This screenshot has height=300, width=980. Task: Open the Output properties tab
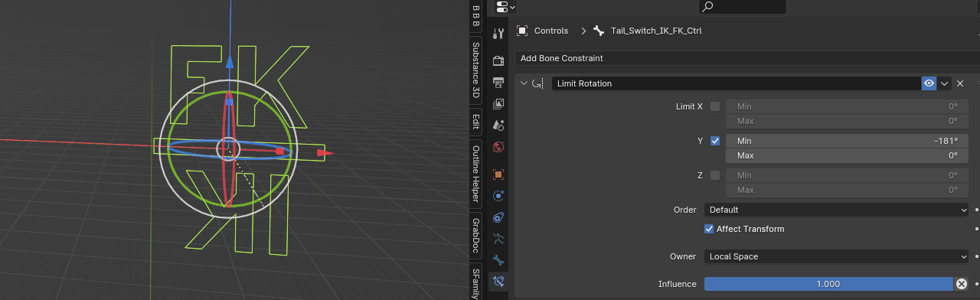point(498,82)
